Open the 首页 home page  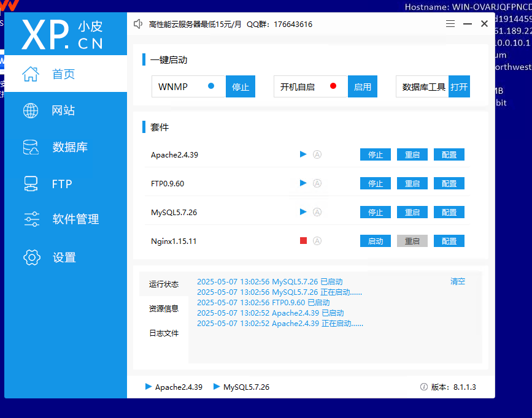pos(66,74)
